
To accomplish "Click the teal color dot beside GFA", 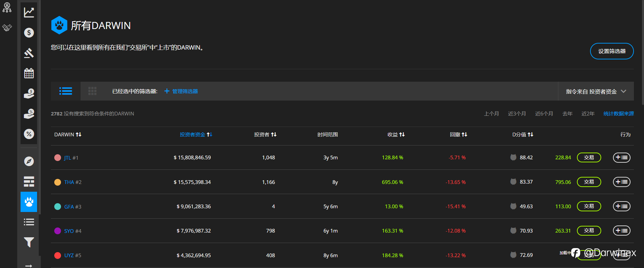I will tap(58, 207).
